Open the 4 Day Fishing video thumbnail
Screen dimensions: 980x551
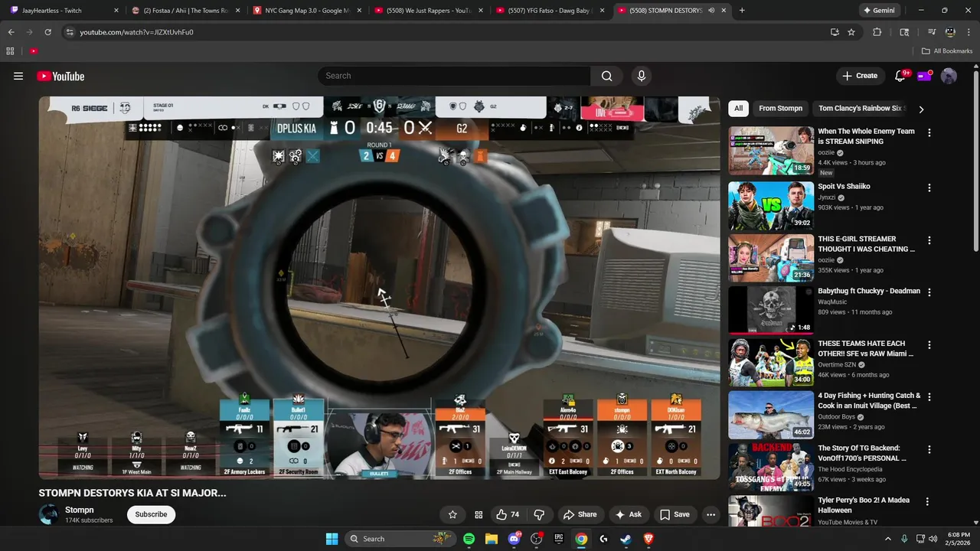[x=771, y=415]
